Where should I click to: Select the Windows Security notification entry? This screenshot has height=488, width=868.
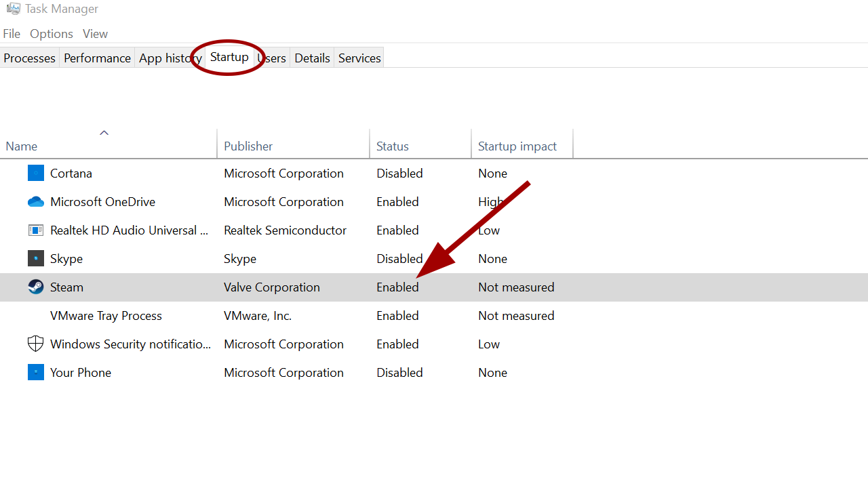(131, 344)
